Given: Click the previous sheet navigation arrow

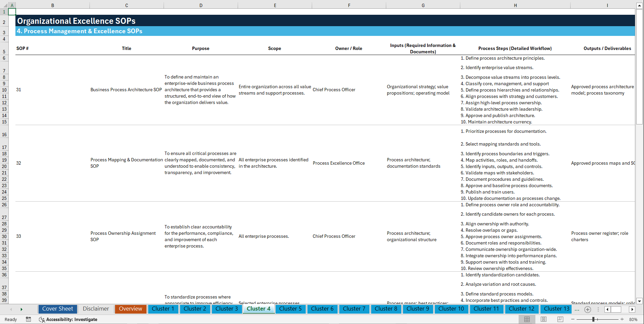Looking at the screenshot, I should coord(11,309).
